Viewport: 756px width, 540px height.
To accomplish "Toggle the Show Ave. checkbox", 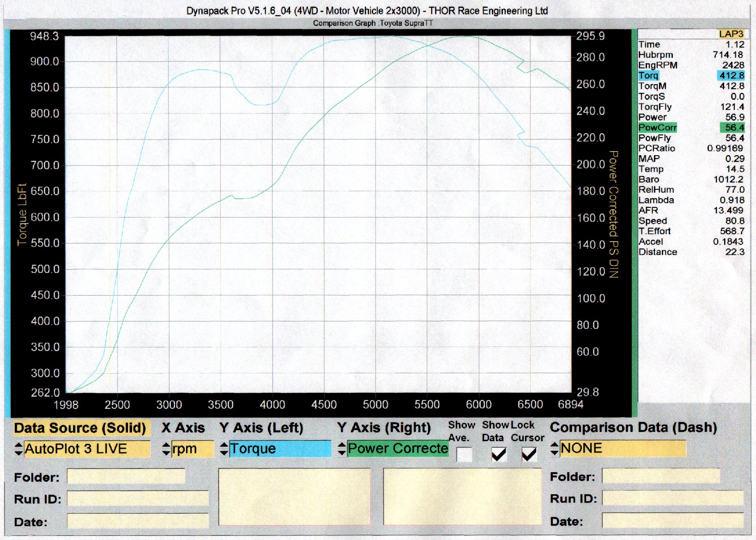I will point(464,455).
